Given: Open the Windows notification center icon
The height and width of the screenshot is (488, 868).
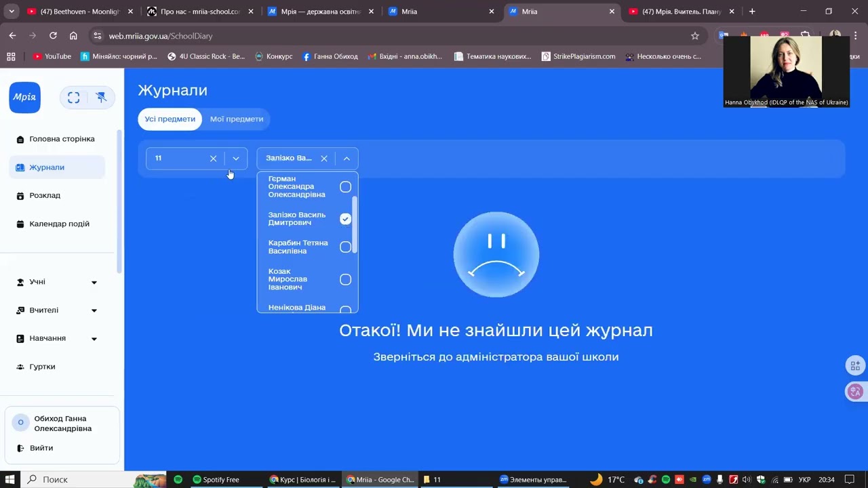Looking at the screenshot, I should click(x=849, y=479).
